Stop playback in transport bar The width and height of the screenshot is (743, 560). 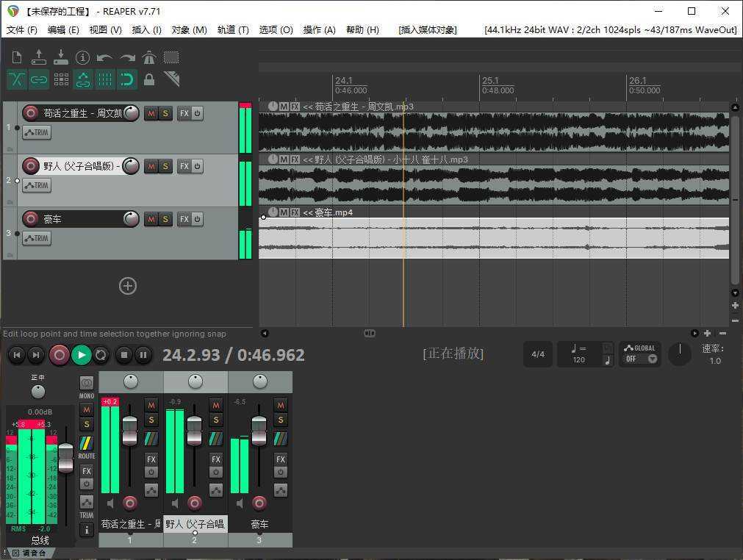pyautogui.click(x=123, y=355)
